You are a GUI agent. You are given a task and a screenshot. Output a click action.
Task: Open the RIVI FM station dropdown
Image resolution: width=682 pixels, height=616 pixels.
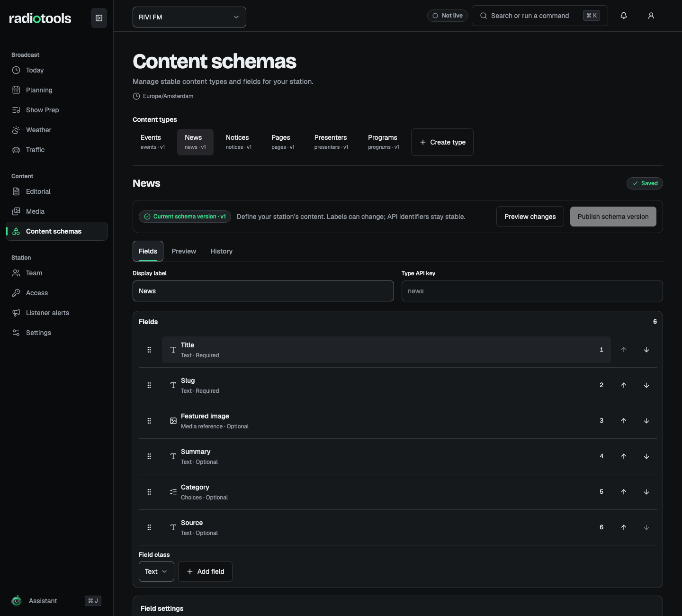tap(189, 17)
